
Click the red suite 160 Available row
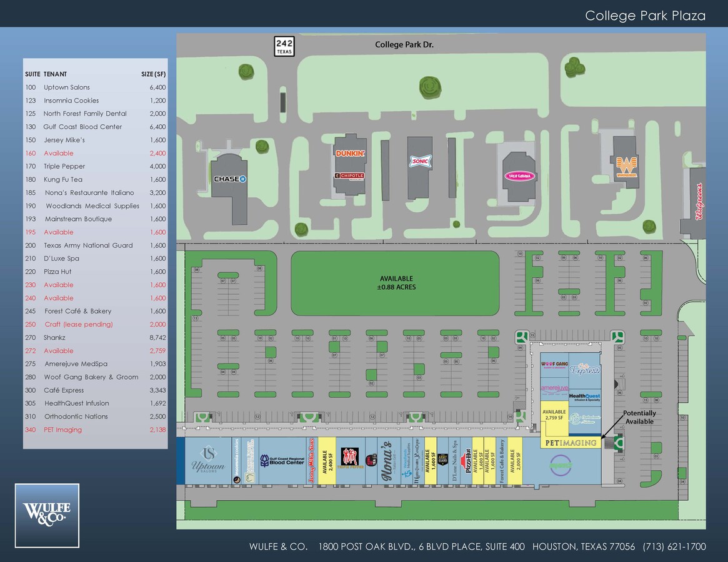(95, 153)
